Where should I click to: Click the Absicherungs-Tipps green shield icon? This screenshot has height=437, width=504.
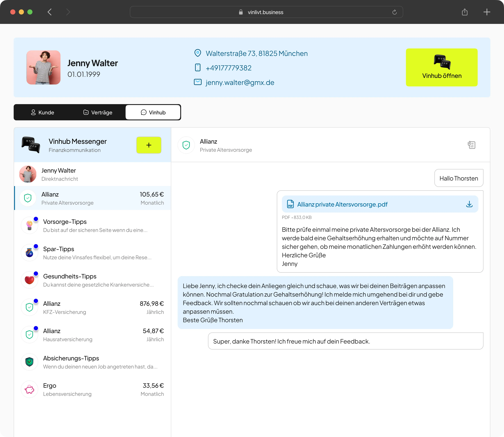(x=29, y=362)
